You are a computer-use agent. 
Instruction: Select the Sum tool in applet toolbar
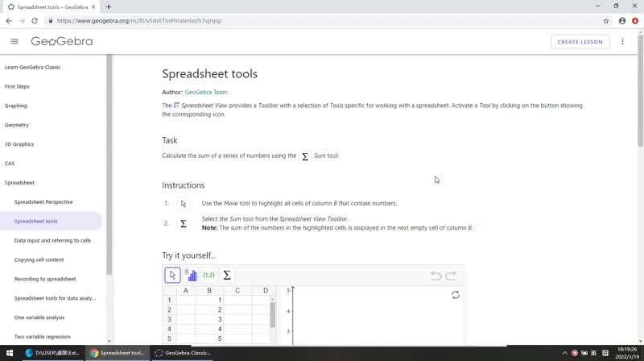(x=227, y=275)
